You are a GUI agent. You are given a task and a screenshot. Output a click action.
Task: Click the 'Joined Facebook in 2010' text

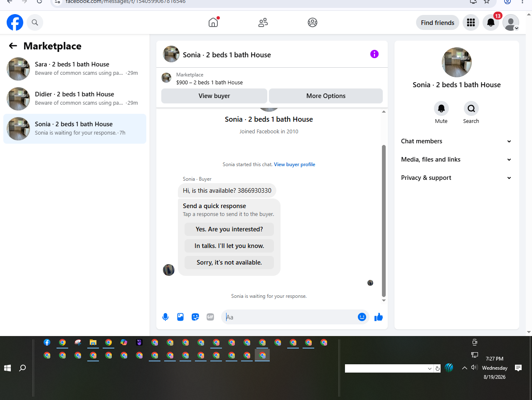(x=269, y=132)
